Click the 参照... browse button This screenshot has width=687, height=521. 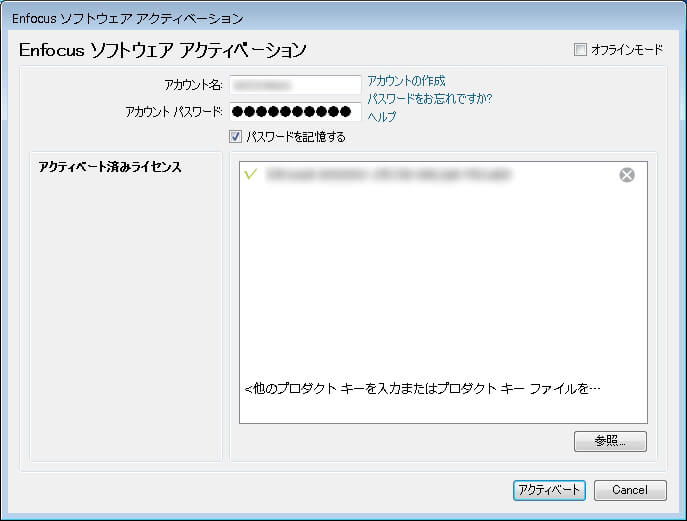click(x=610, y=441)
